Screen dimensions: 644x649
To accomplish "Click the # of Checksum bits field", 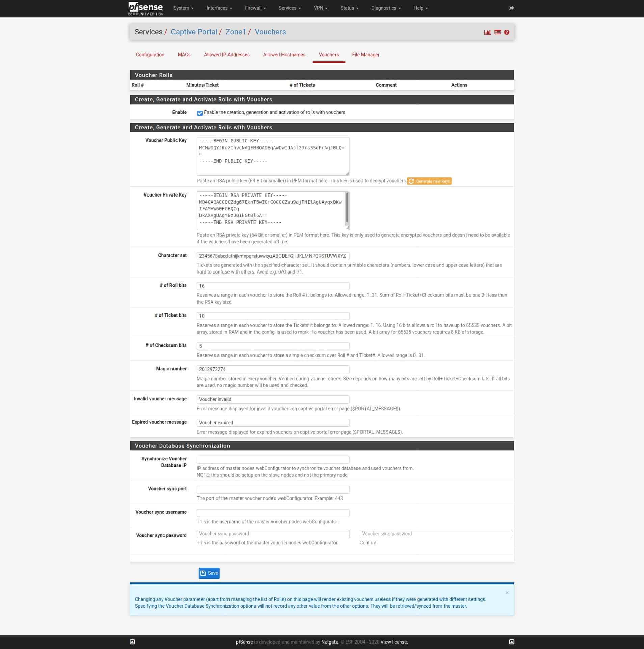I will (273, 346).
